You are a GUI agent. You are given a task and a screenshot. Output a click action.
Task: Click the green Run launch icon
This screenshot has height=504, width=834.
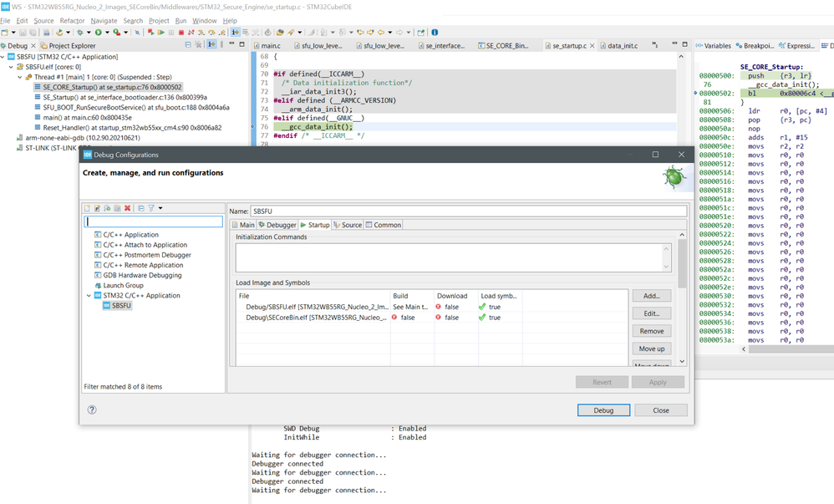[x=98, y=33]
